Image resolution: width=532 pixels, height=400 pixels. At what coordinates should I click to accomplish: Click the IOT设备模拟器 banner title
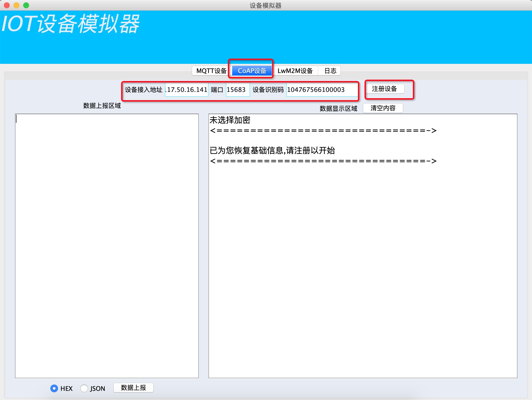click(71, 24)
